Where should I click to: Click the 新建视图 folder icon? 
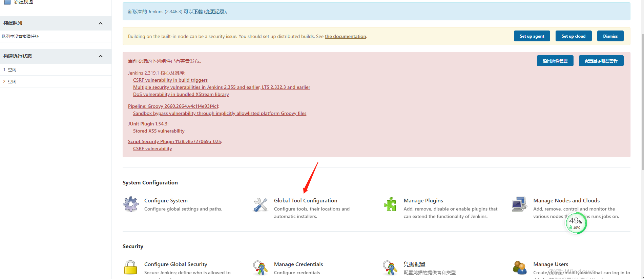(7, 2)
